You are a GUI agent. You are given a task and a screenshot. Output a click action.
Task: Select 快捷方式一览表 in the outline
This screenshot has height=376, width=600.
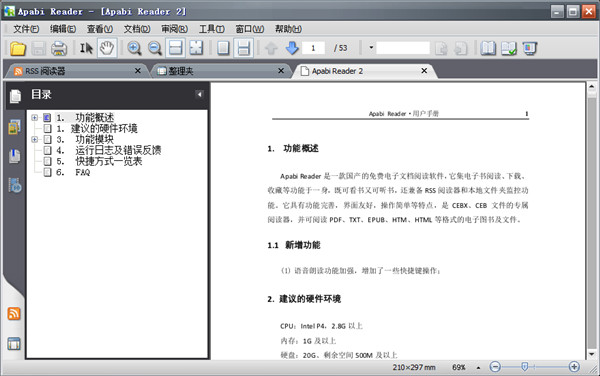(x=109, y=161)
